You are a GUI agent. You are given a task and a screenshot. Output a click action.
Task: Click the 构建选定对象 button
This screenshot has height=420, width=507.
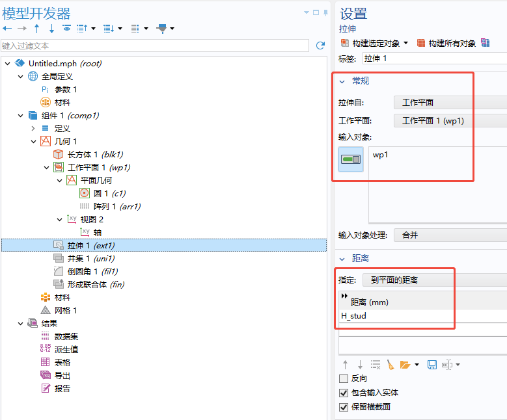click(376, 43)
